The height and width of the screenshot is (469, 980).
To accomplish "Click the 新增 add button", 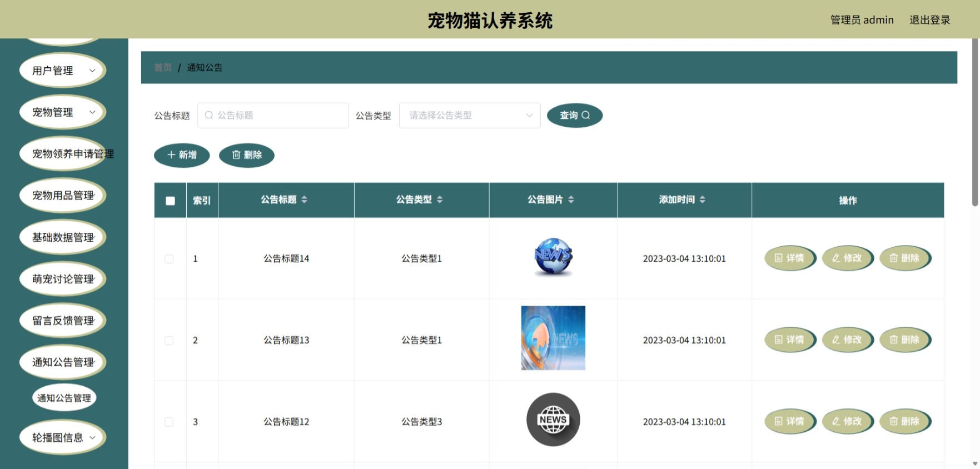I will 182,155.
